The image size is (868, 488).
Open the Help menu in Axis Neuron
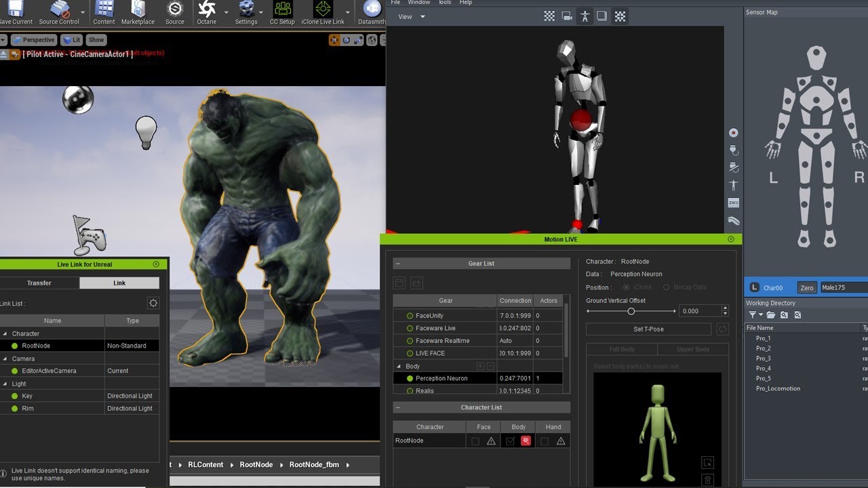click(466, 3)
